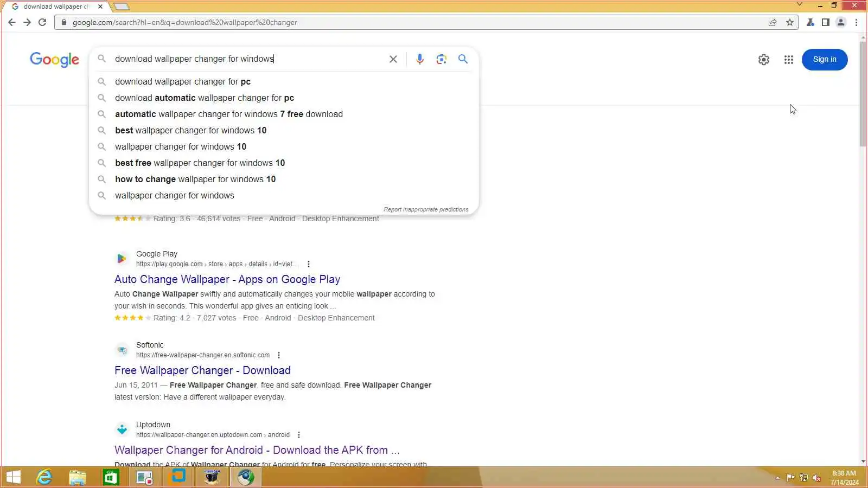Open the Windows Start menu
The image size is (868, 488).
[x=13, y=477]
